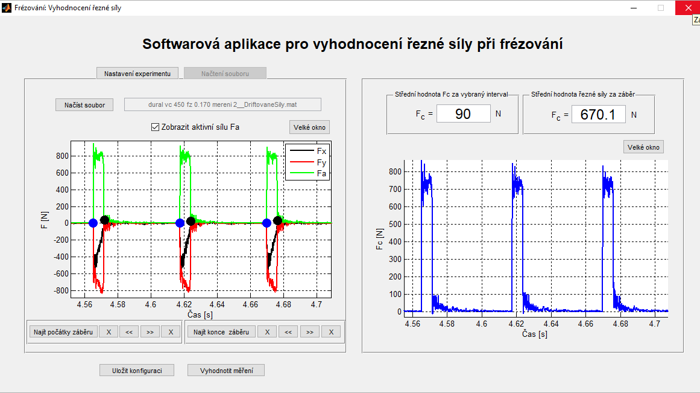Viewport: 700px width, 393px height.
Task: Open Velké okno for the Fx/Fy/Fa plot
Action: pyautogui.click(x=309, y=127)
